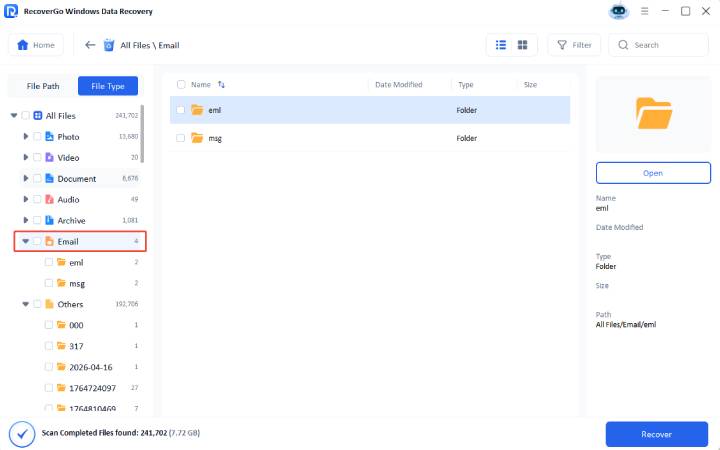Expand the Video tree node
This screenshot has width=720, height=450.
pos(26,158)
